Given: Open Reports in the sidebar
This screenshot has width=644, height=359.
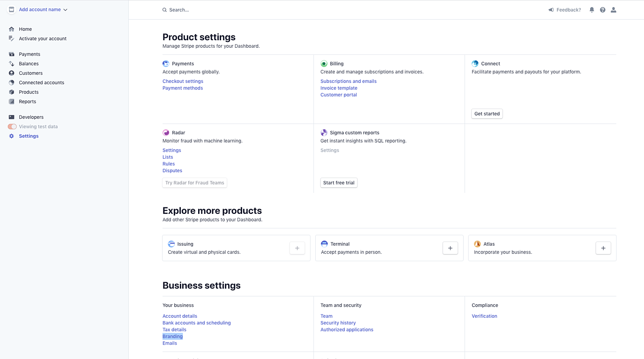Looking at the screenshot, I should click(27, 102).
